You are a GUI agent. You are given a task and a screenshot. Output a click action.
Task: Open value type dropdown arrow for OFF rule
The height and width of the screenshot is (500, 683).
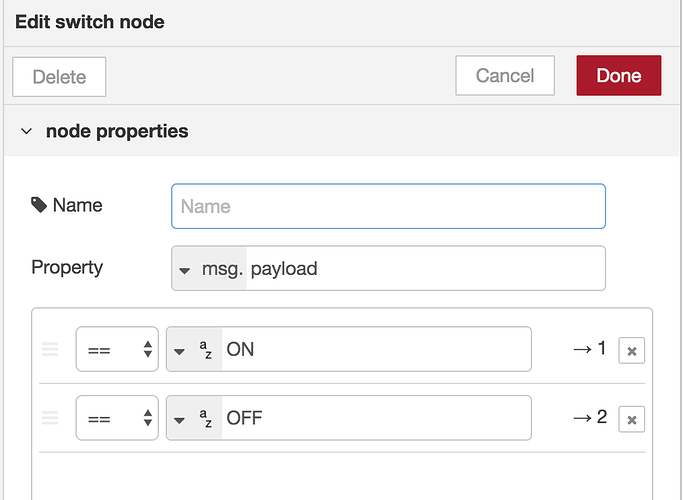180,418
